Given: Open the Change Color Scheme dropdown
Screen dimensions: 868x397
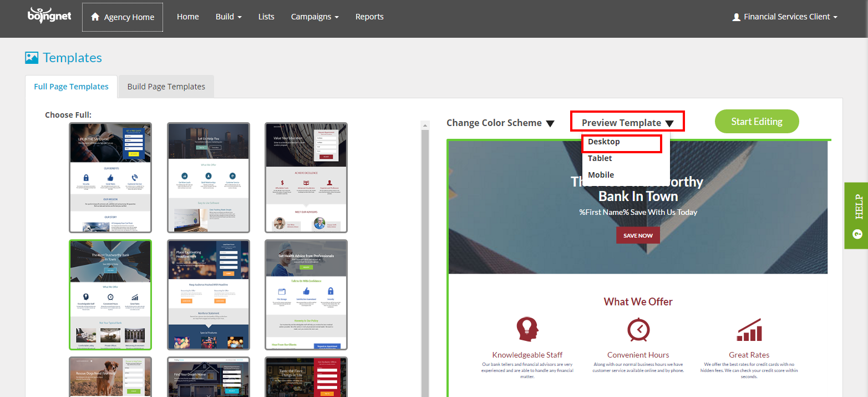Looking at the screenshot, I should 500,123.
